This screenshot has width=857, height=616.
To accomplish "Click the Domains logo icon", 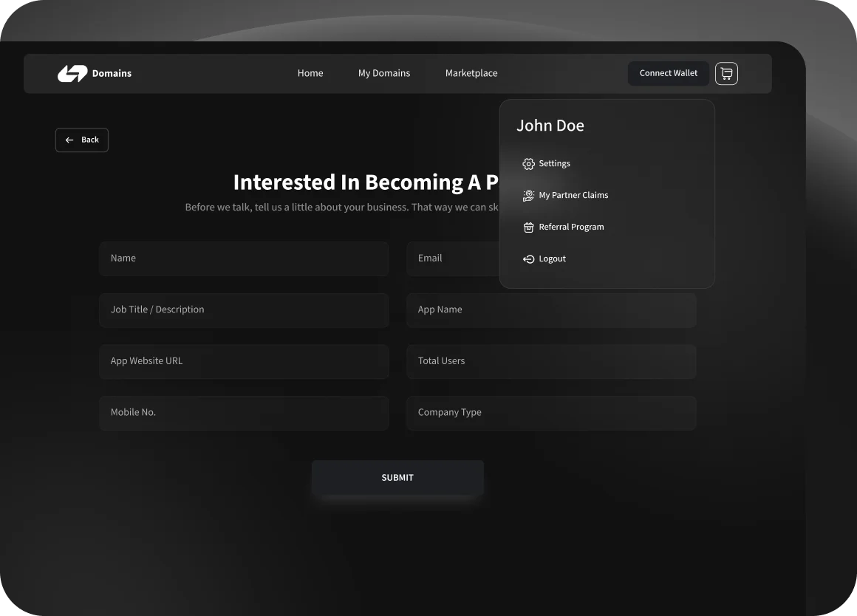I will pyautogui.click(x=72, y=73).
